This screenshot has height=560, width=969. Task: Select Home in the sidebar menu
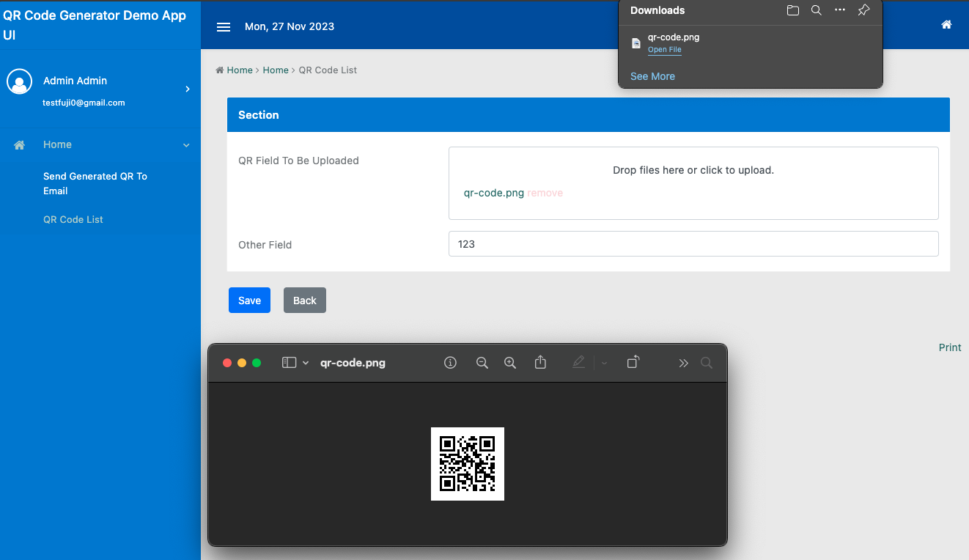57,144
